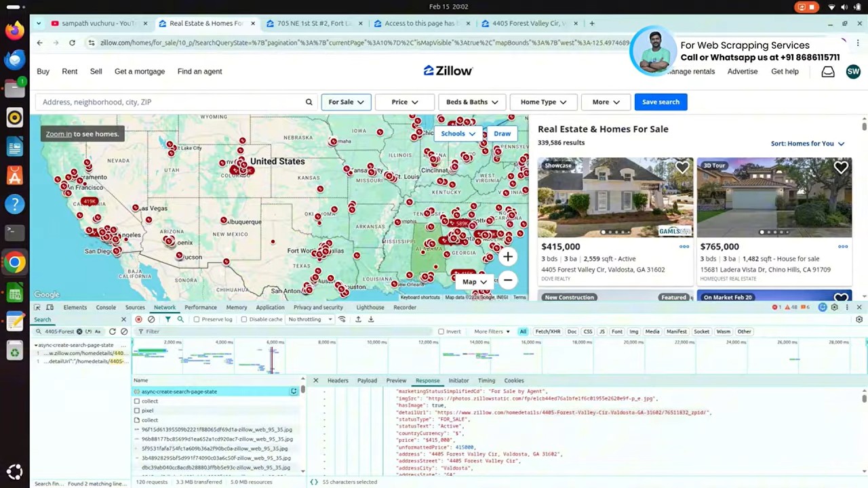The width and height of the screenshot is (868, 488).
Task: Toggle regex option in search box
Action: 89,331
